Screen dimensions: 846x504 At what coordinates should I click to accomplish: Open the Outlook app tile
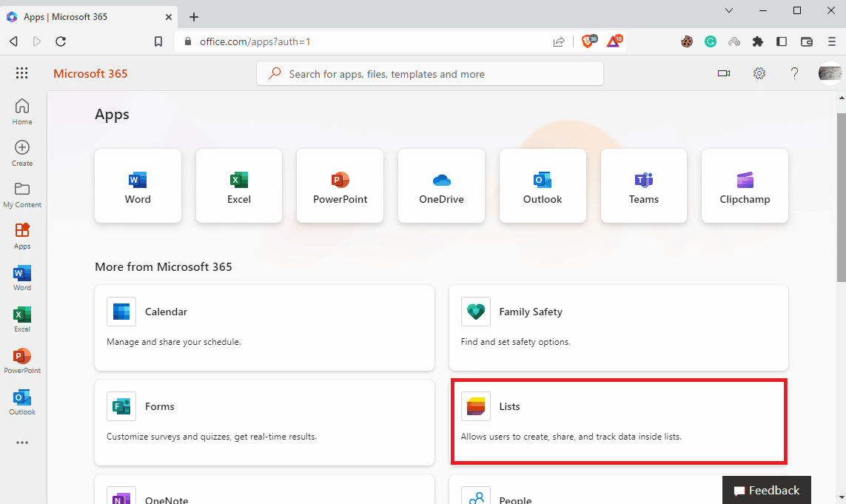(543, 186)
